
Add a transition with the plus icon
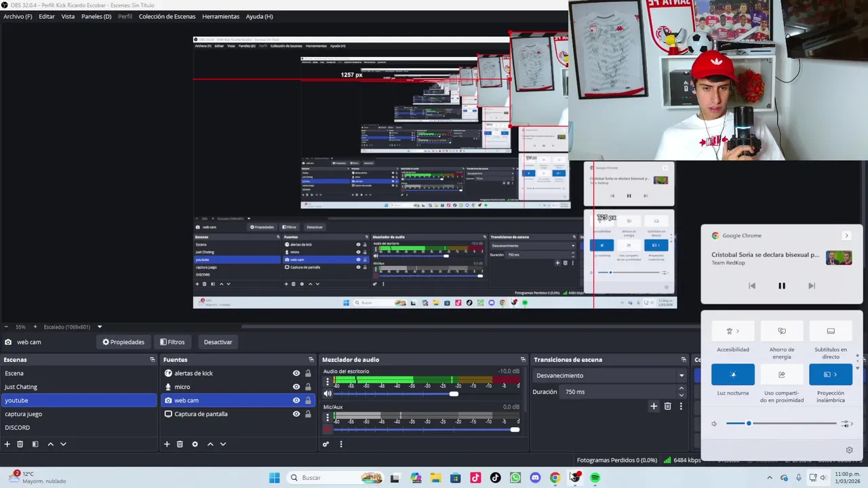point(654,406)
